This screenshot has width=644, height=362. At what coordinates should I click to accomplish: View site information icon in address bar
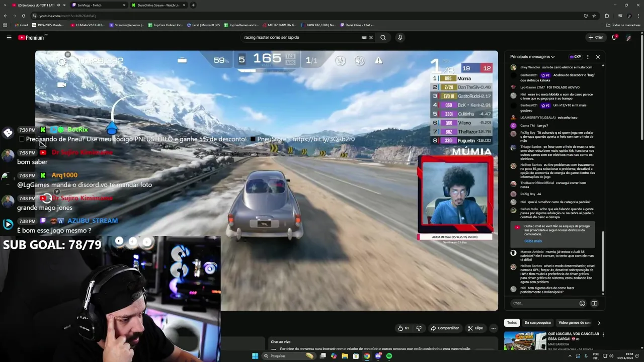click(x=35, y=16)
